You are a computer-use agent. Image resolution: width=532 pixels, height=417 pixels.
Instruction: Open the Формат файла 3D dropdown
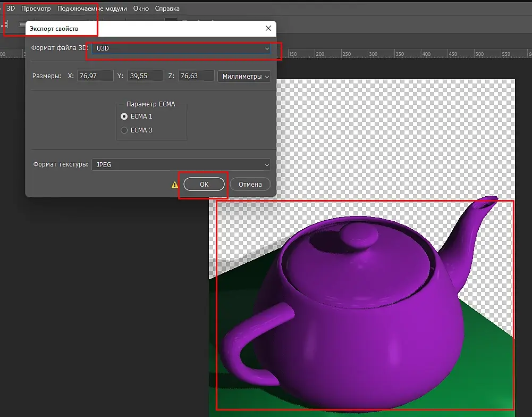pos(181,48)
